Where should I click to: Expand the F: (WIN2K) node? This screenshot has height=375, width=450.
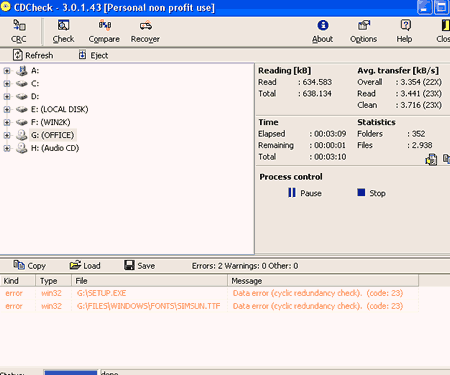pos(7,122)
